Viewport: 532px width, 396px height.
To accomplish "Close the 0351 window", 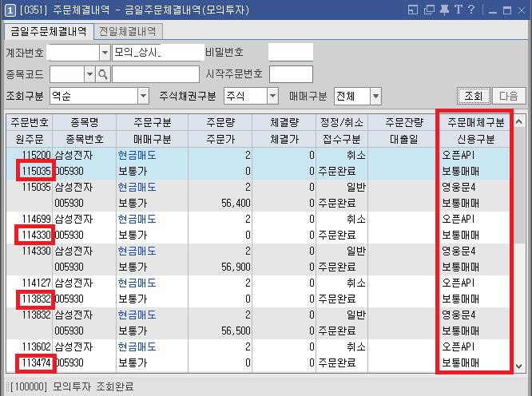I will 522,10.
